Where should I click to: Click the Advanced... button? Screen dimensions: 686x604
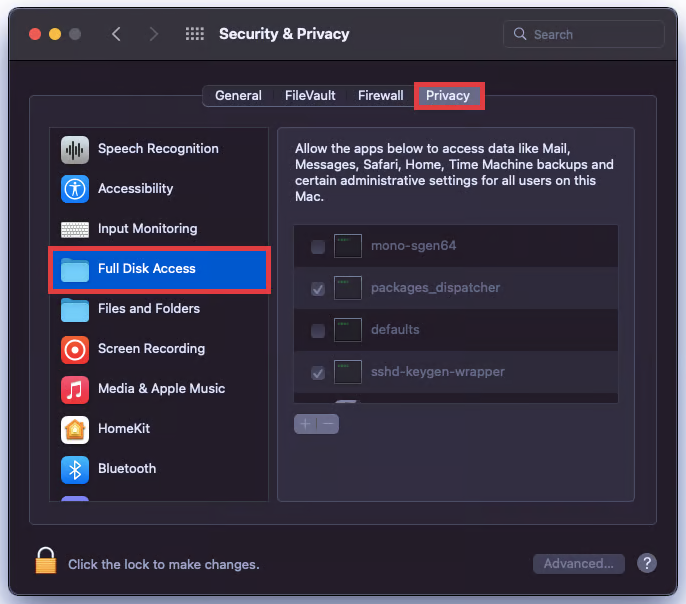tap(578, 564)
